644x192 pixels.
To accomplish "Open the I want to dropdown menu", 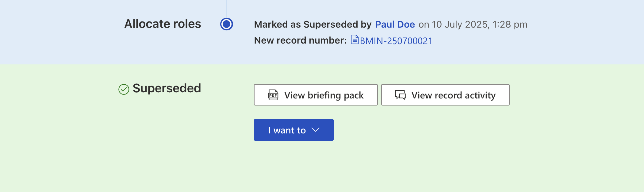I will point(293,130).
